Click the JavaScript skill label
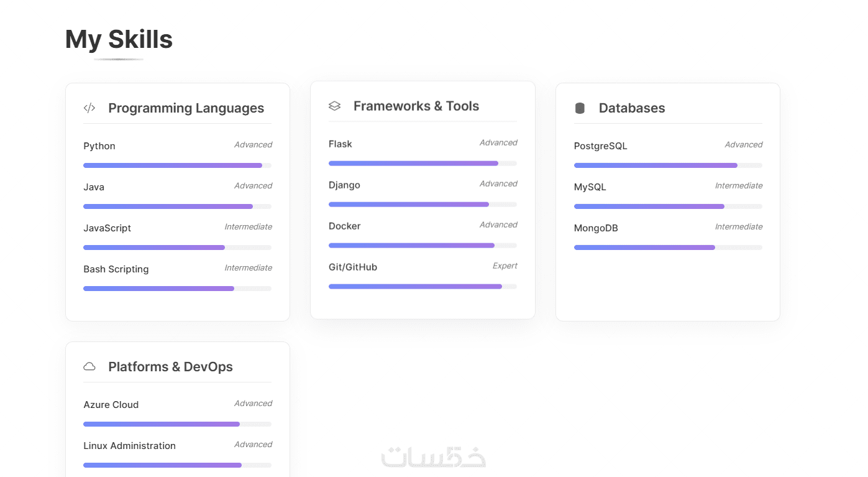The height and width of the screenshot is (477, 868). pos(107,228)
